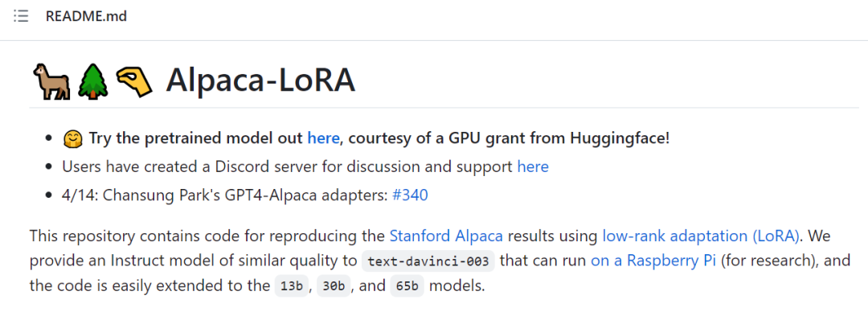Click the 65b inline code tag
The height and width of the screenshot is (312, 868).
pyautogui.click(x=407, y=286)
